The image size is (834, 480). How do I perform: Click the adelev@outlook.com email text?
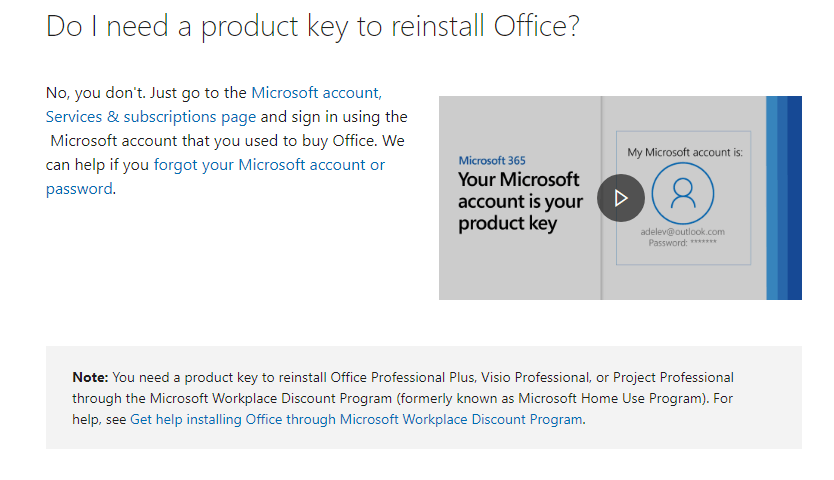pyautogui.click(x=682, y=232)
